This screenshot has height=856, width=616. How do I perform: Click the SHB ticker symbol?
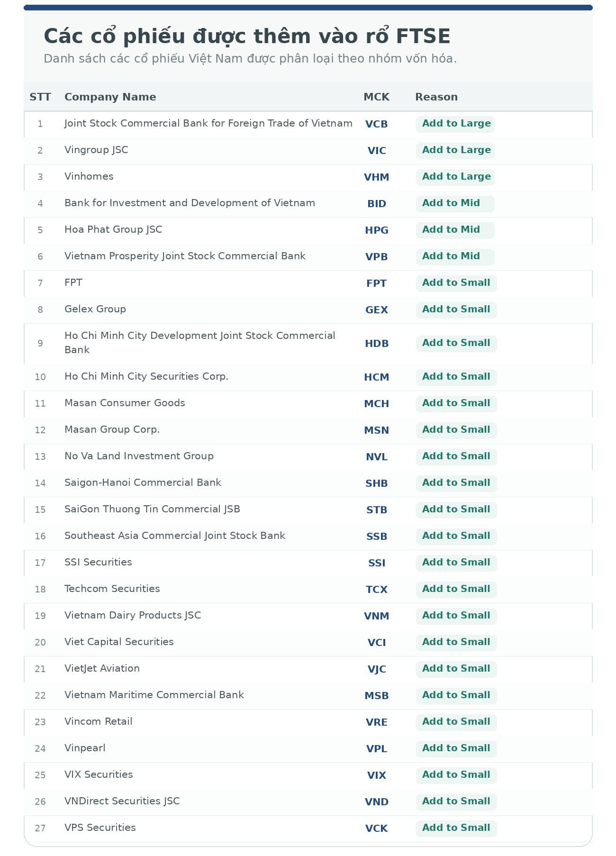377,483
